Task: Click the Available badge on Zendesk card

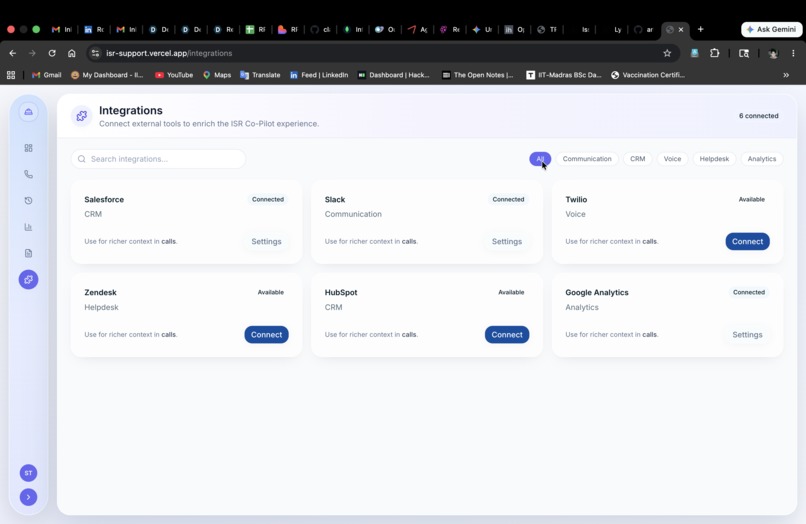Action: pyautogui.click(x=270, y=293)
